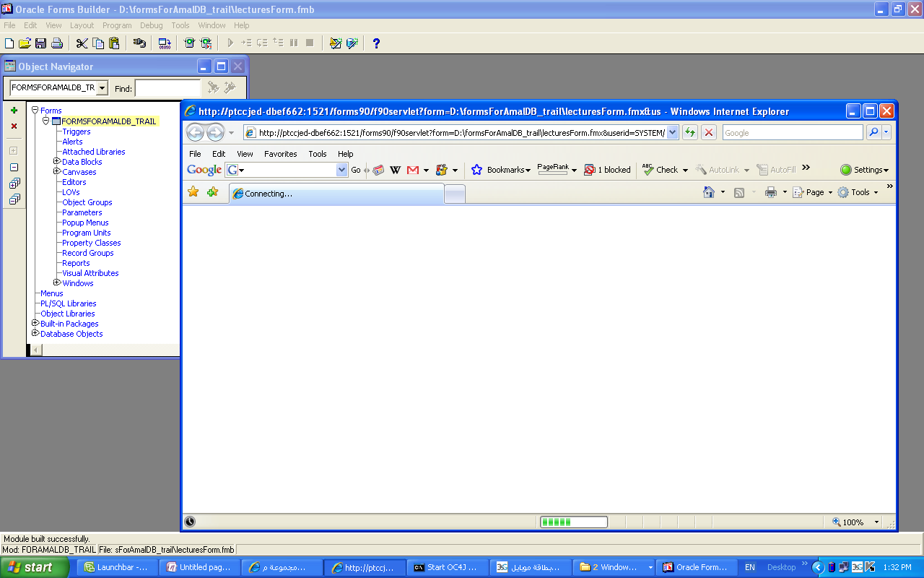Expand the Built-in Packages node
The height and width of the screenshot is (578, 924).
coord(35,324)
